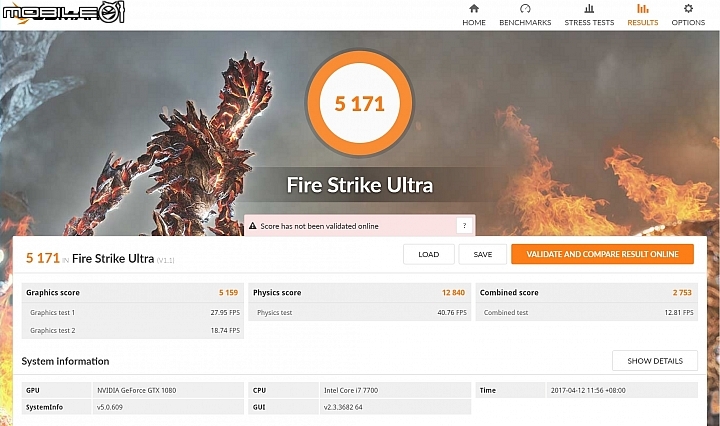This screenshot has width=720, height=426.
Task: Click the GPU value NVIDIA GeForce GTX 1080
Action: pyautogui.click(x=136, y=390)
